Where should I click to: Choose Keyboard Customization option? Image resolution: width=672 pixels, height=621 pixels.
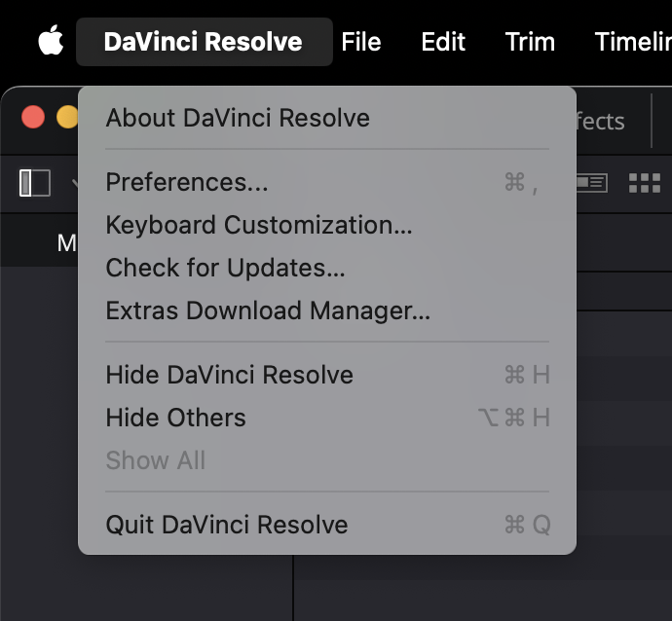[x=259, y=225]
